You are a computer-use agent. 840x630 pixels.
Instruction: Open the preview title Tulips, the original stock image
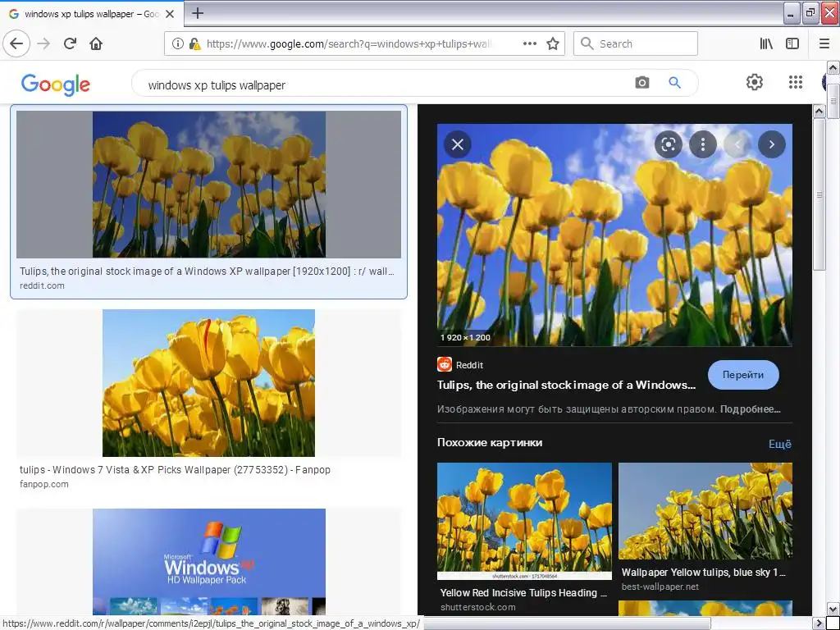(x=566, y=385)
